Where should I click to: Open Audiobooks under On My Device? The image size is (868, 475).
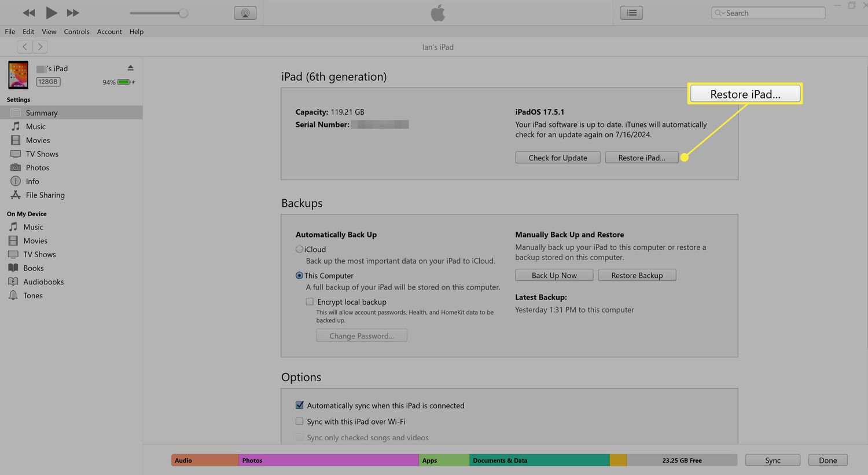click(43, 282)
